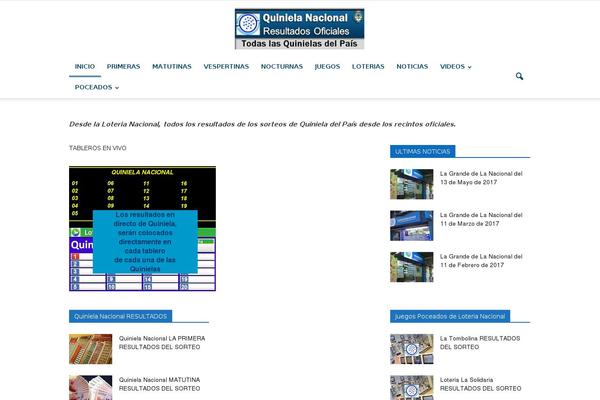The width and height of the screenshot is (600, 400).
Task: Open the MATUTINAS menu item
Action: tap(172, 67)
